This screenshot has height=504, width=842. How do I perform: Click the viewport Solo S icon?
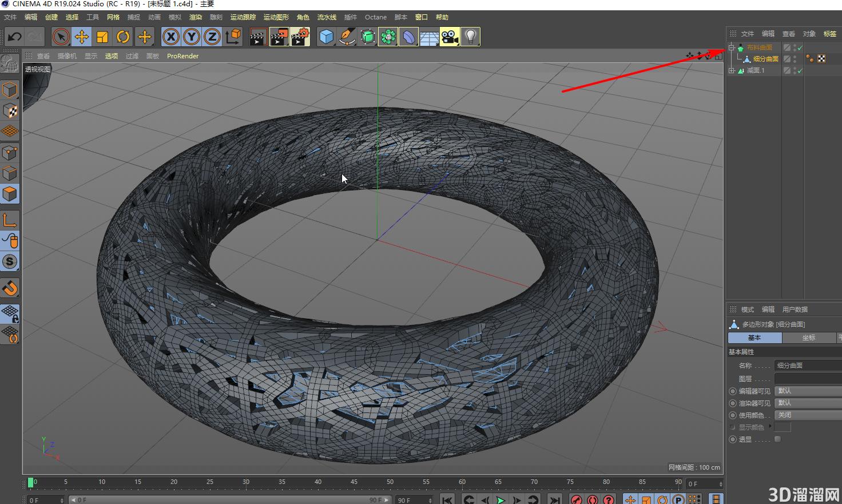coord(10,262)
